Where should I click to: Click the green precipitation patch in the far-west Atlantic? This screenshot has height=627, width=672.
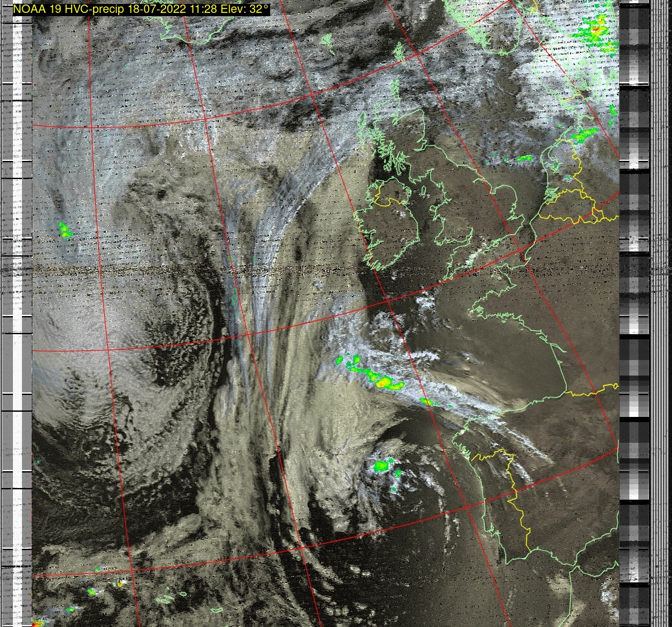[65, 230]
